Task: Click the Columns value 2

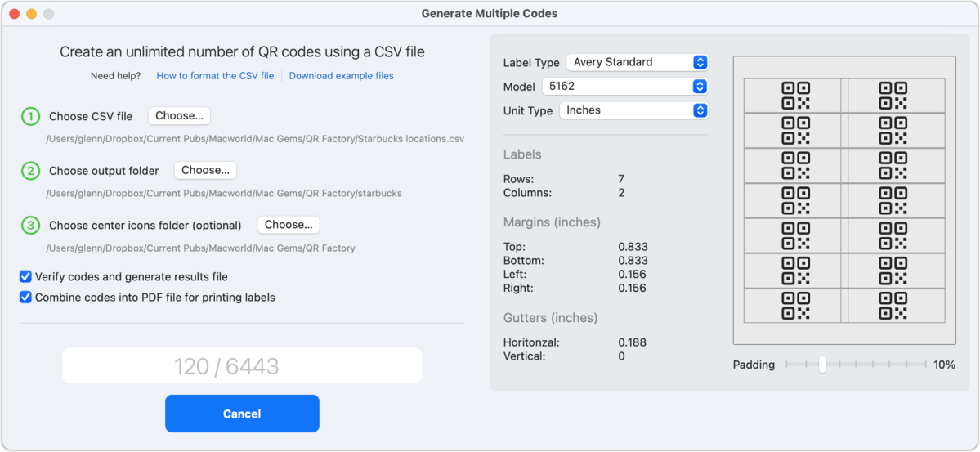Action: tap(621, 193)
